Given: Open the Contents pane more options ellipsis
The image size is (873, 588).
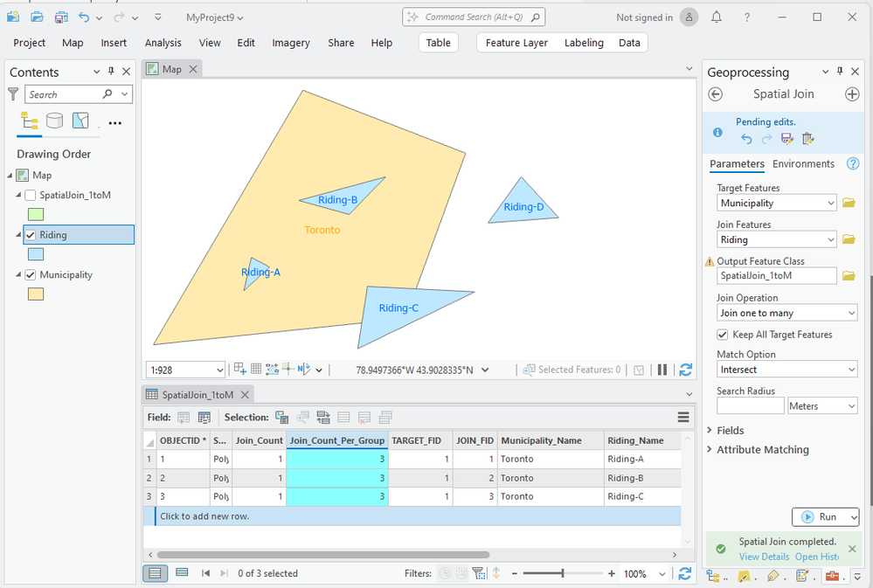Looking at the screenshot, I should [x=114, y=123].
